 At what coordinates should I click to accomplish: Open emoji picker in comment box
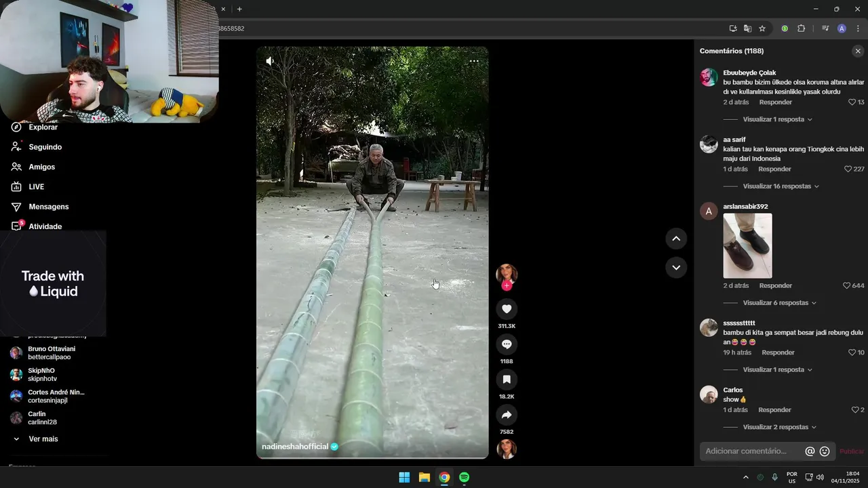coord(825,451)
